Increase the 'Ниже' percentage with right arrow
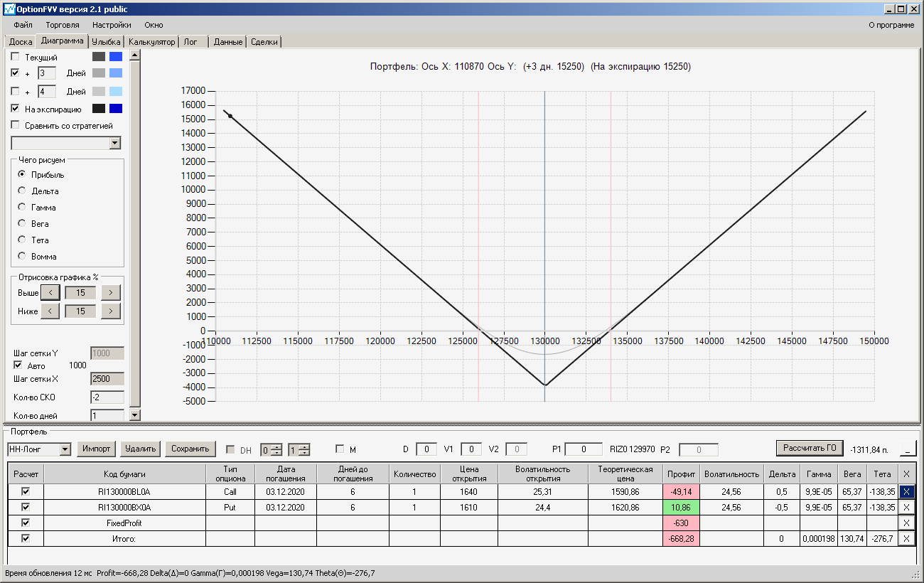The width and height of the screenshot is (924, 583). tap(111, 311)
